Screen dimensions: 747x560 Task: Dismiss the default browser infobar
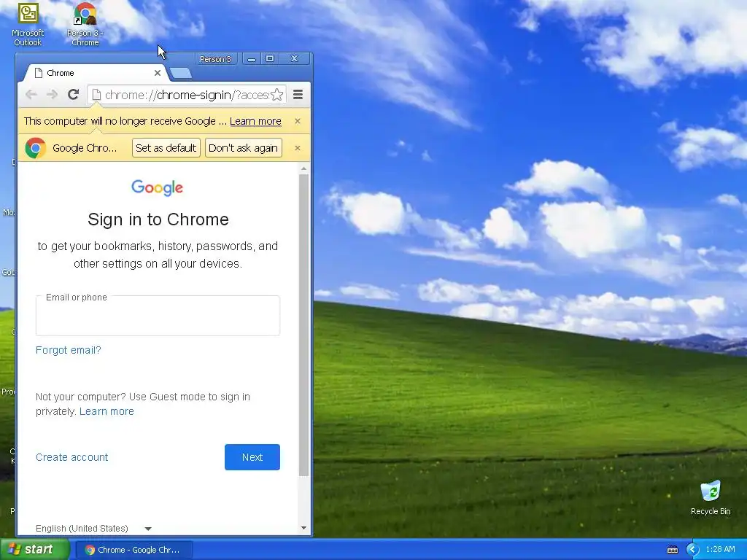298,148
